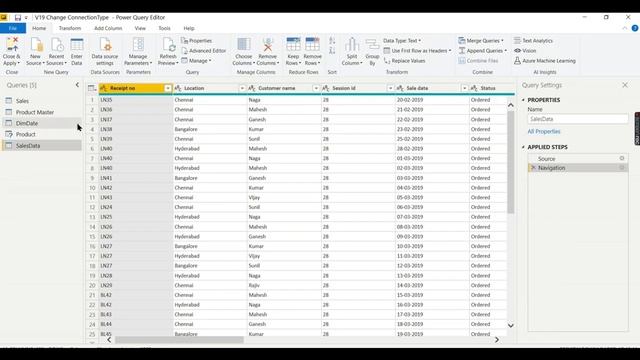640x360 pixels.
Task: Select the SalesData query
Action: (x=42, y=146)
